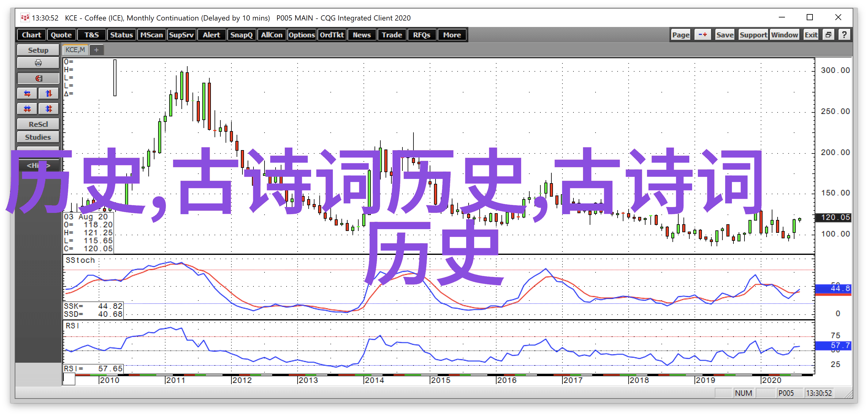Click the SSD= 40.68 value

tap(93, 314)
